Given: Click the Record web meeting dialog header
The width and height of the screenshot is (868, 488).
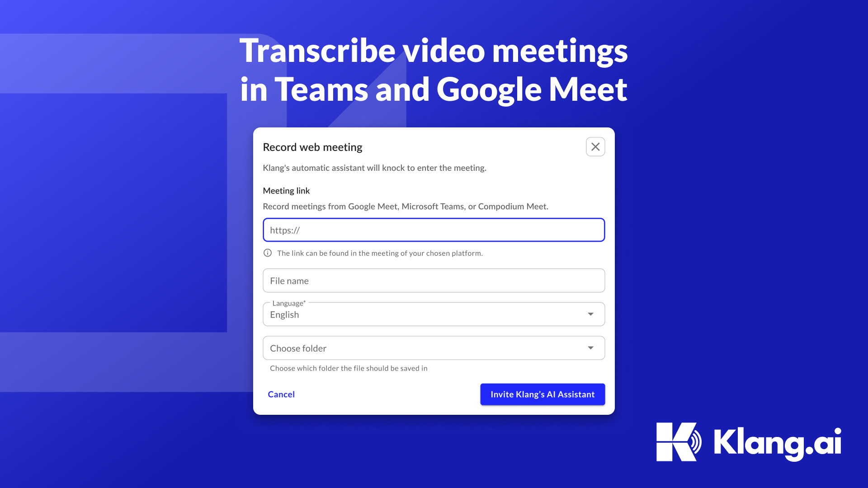Looking at the screenshot, I should pyautogui.click(x=312, y=146).
